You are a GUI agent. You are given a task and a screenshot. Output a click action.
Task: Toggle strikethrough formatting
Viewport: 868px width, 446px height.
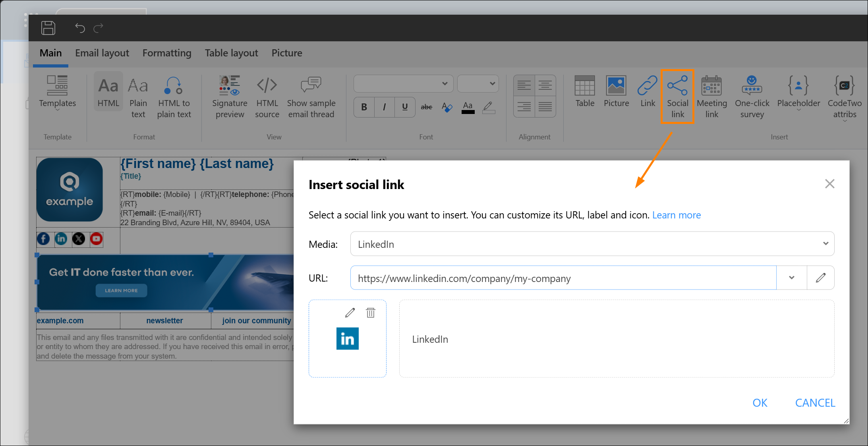pyautogui.click(x=426, y=107)
